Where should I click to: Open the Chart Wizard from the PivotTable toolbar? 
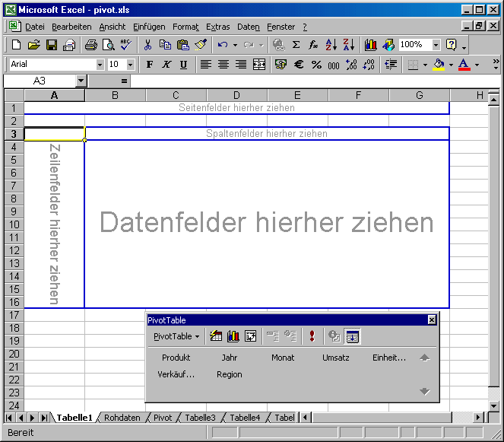click(233, 335)
